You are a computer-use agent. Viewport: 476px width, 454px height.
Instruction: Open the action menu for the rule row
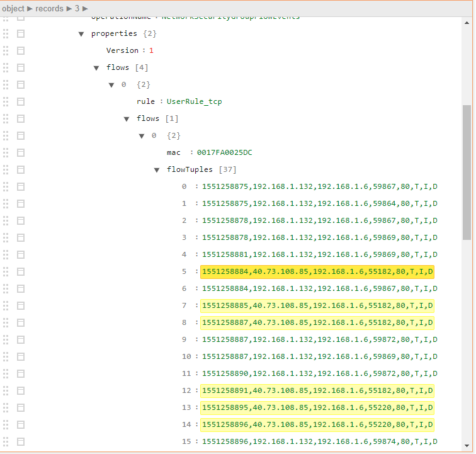click(x=21, y=101)
